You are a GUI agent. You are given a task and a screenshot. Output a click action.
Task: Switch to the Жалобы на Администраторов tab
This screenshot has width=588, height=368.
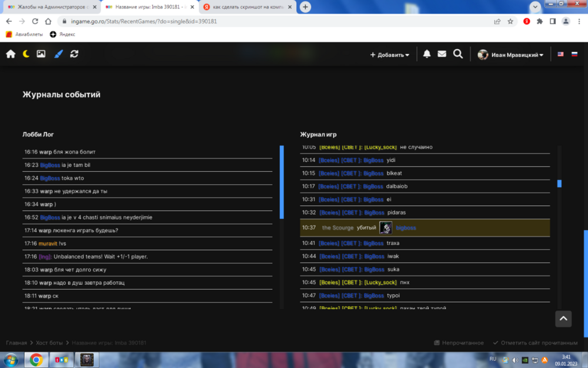click(49, 7)
